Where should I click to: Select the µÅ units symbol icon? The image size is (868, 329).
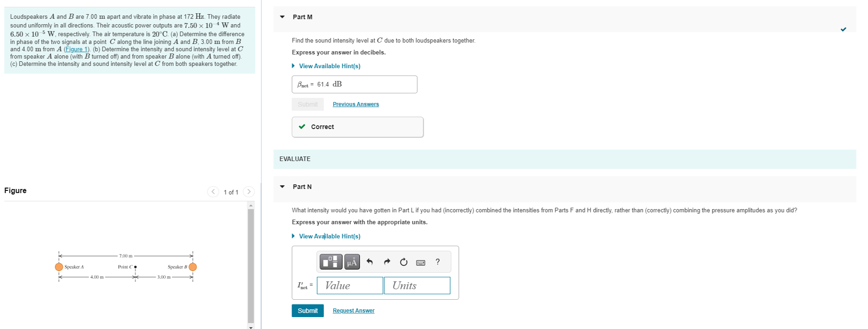tap(351, 262)
